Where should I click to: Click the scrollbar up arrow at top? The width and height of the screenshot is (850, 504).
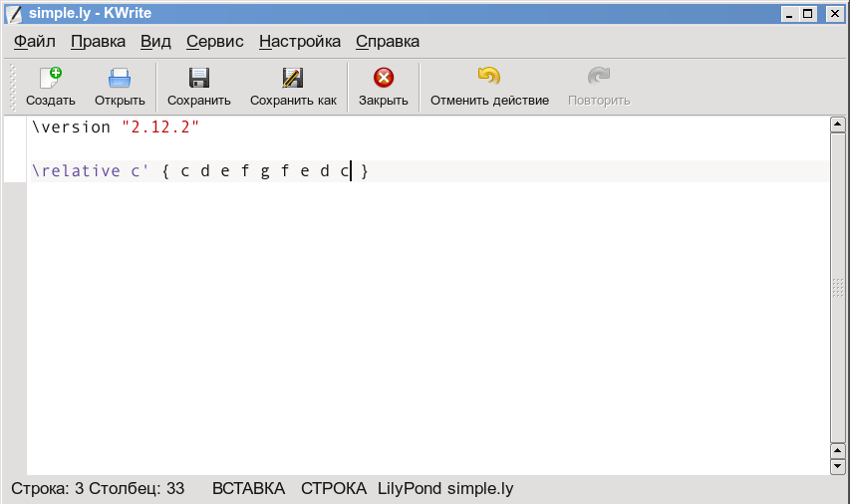click(x=837, y=125)
